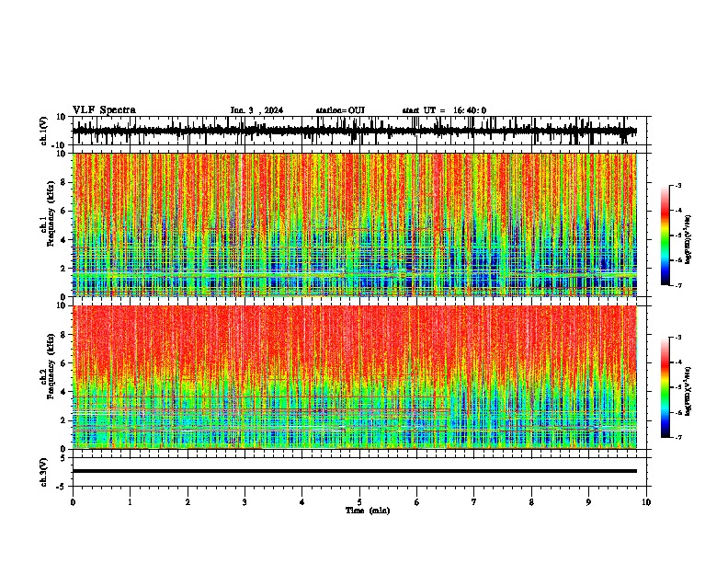Click time axis tick label "4"

click(301, 502)
